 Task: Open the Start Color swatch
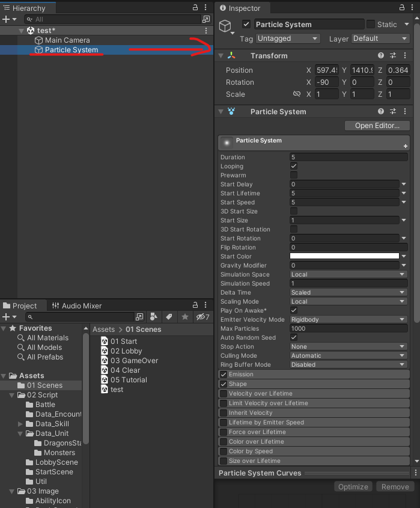344,256
